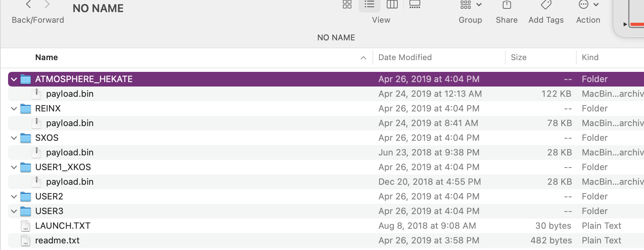Select the SXOS folder icon

[x=26, y=138]
